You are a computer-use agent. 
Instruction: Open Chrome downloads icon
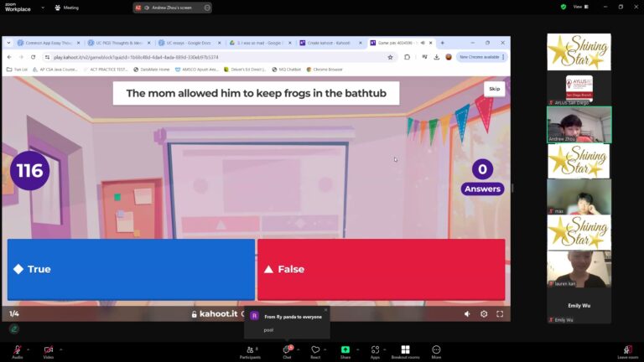[x=437, y=57]
